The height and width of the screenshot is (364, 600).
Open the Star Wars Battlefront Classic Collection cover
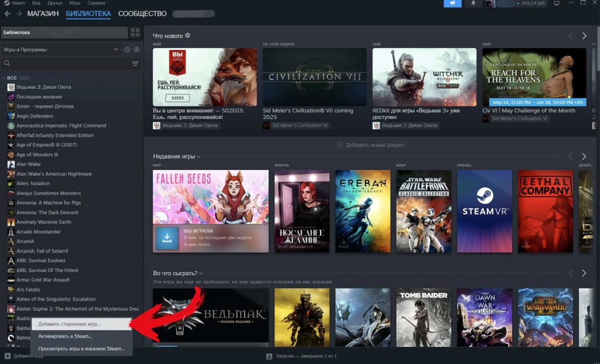pyautogui.click(x=424, y=211)
